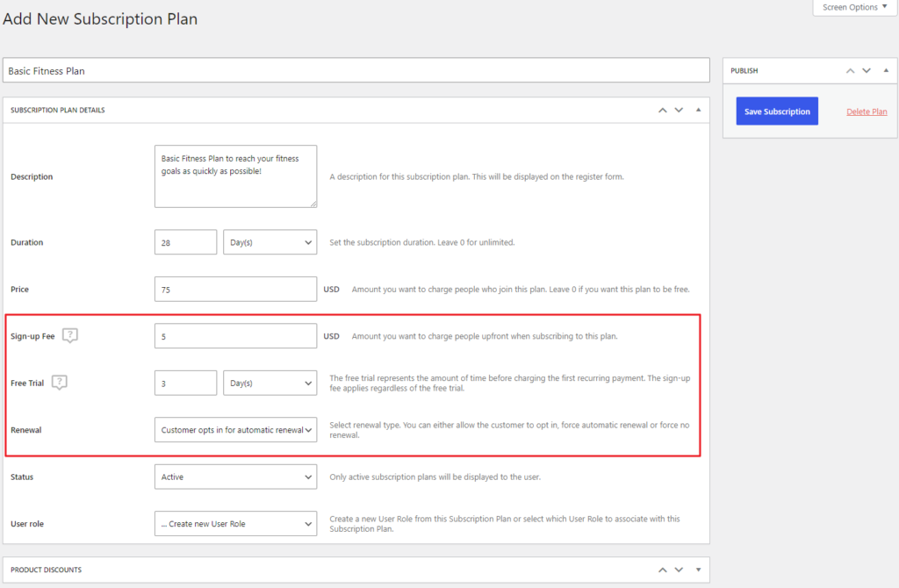Open the Status dropdown

(x=235, y=477)
